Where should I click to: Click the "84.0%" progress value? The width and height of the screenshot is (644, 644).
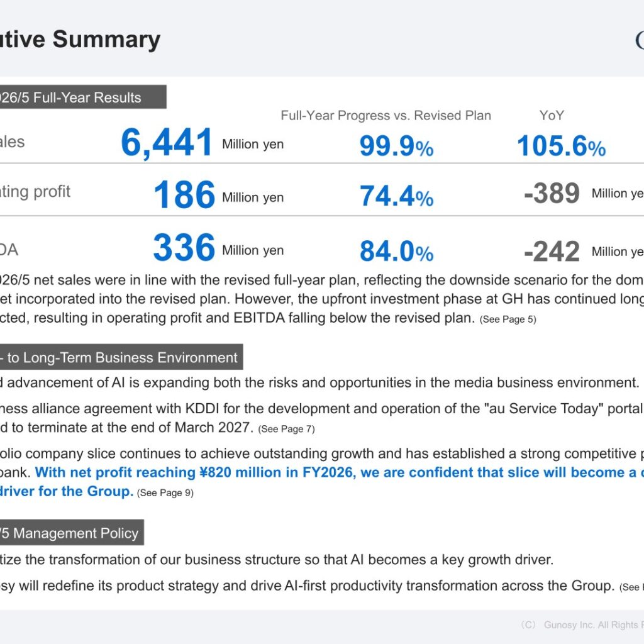pos(396,251)
